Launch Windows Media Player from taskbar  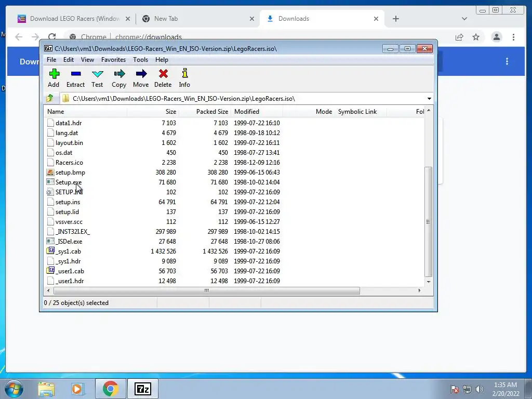77,389
